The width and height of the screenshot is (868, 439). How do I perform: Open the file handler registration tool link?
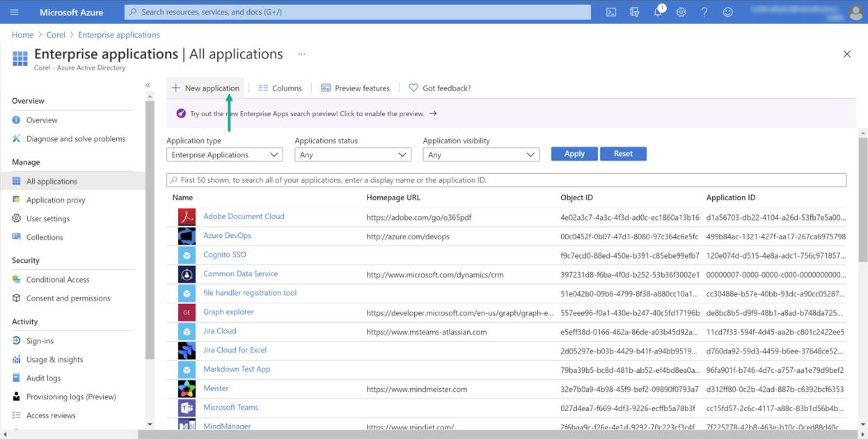click(250, 293)
